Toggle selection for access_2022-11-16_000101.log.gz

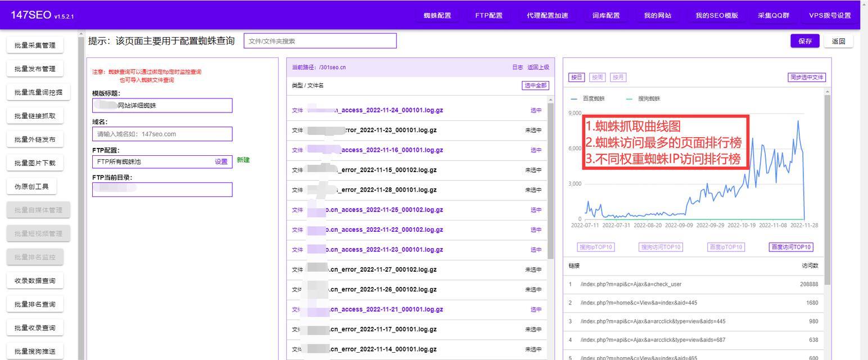click(536, 150)
